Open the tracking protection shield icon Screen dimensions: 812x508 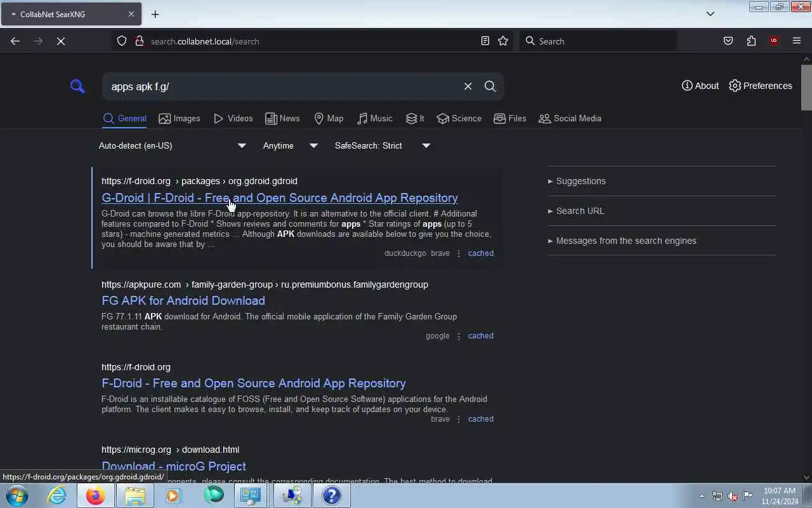click(122, 41)
